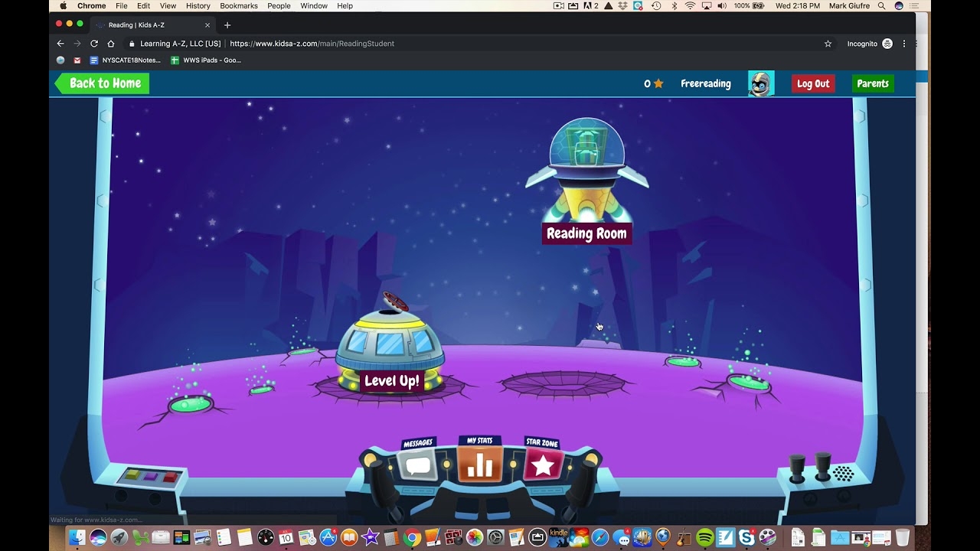Click the Back to Home button

coord(101,83)
